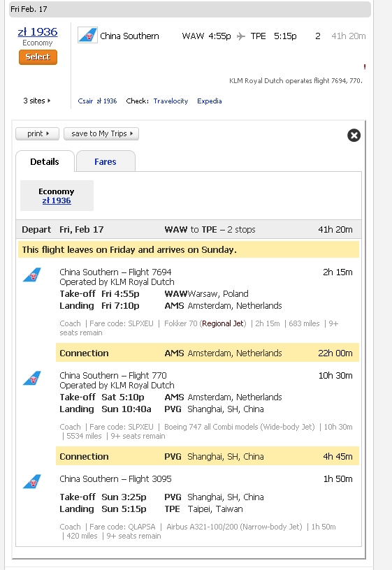Viewport: 392px width, 570px height.
Task: Click airline logo beside Flight 3095
Action: tap(32, 482)
